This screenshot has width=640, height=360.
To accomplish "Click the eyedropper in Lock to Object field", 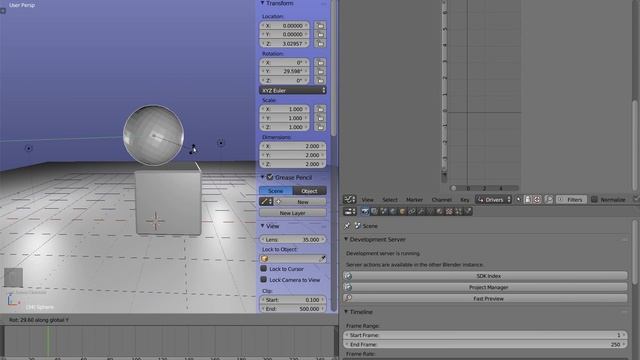I will coord(322,259).
